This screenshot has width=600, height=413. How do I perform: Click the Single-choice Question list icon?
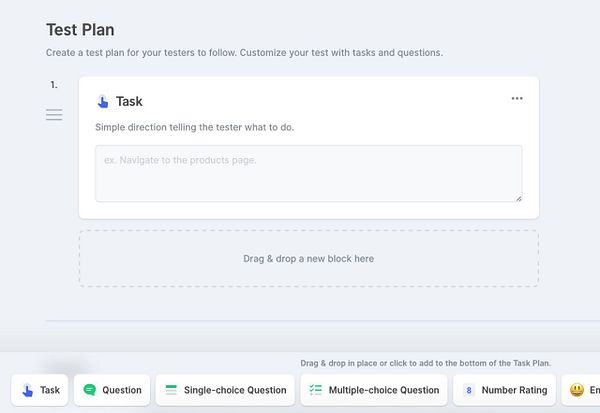click(171, 390)
